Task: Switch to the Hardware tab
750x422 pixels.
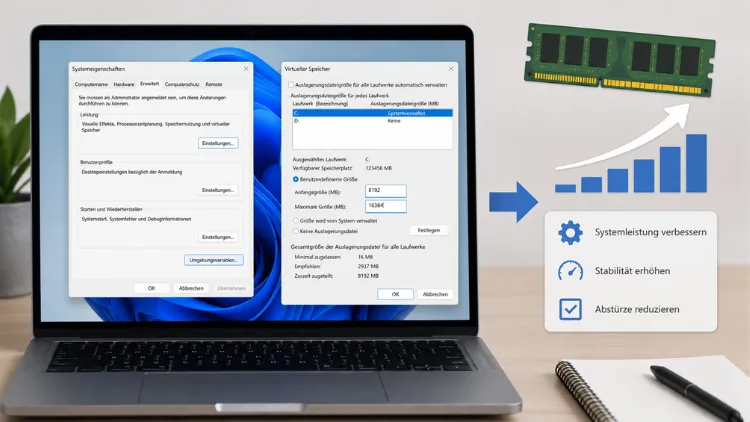Action: 124,84
